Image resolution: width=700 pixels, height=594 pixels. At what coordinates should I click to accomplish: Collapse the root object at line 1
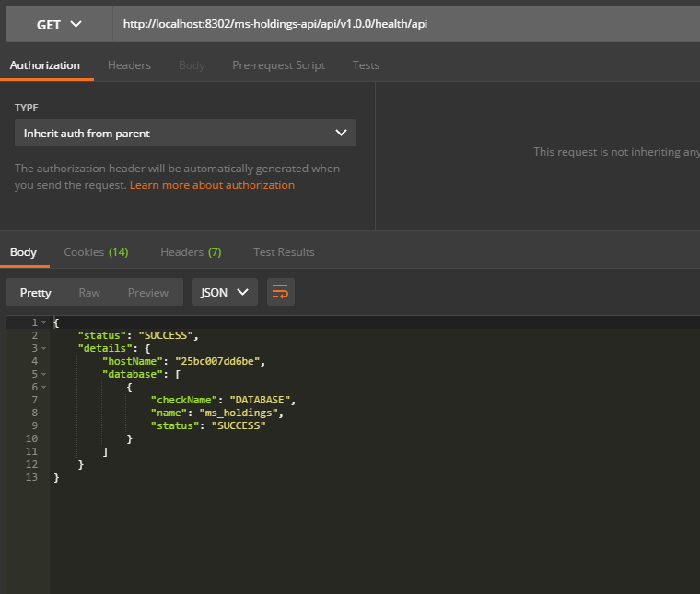click(x=43, y=322)
